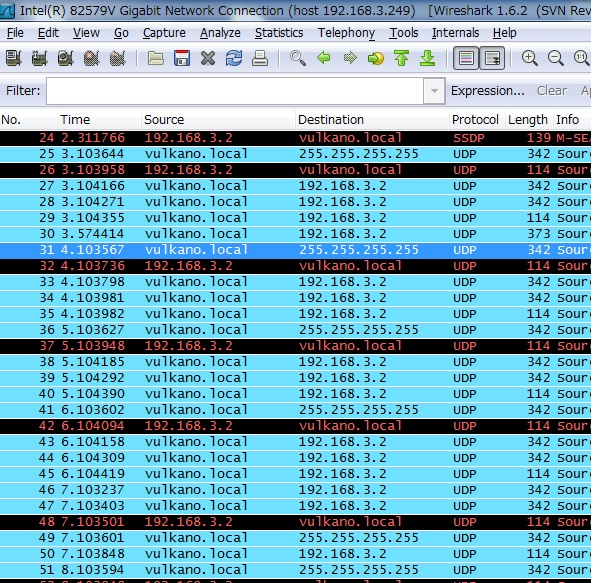The height and width of the screenshot is (583, 601).
Task: Open the Internals menu
Action: click(455, 33)
